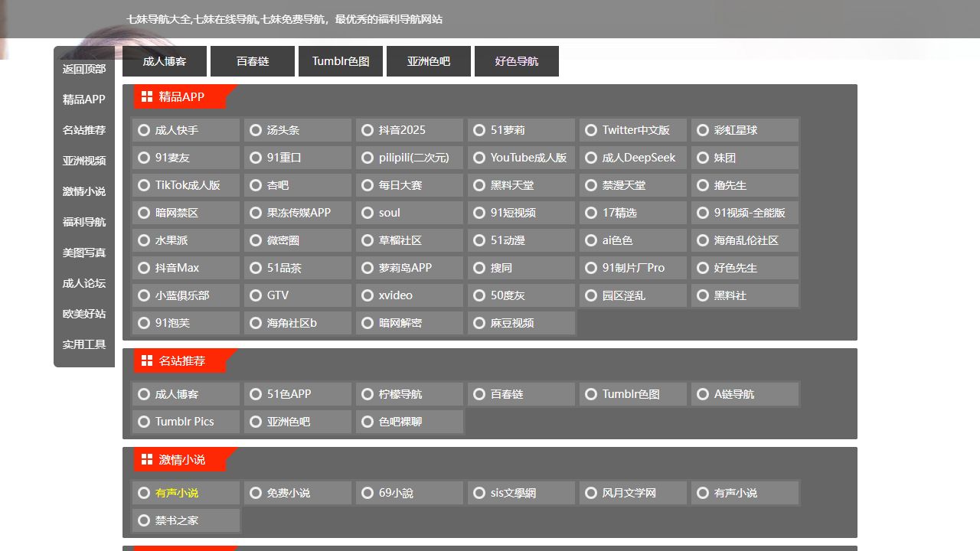Click the circle icon beside 汤头条
Viewport: 980px width, 551px height.
(x=256, y=130)
